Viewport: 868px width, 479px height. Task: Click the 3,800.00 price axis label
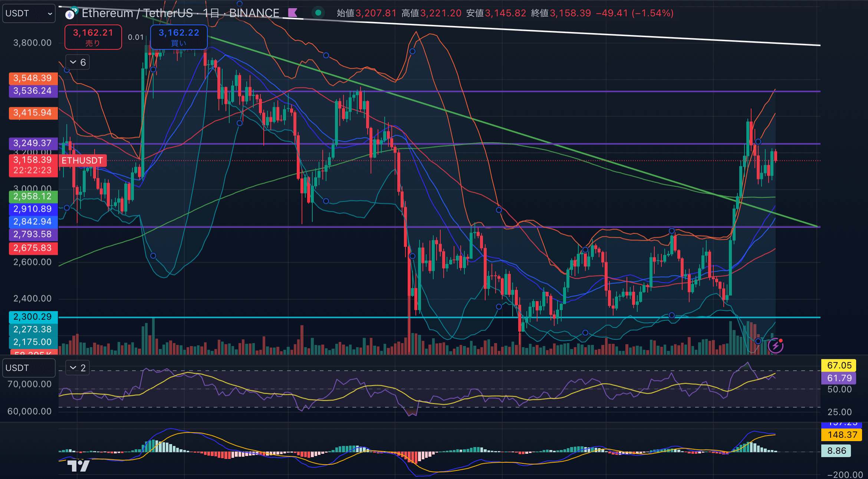click(x=33, y=43)
